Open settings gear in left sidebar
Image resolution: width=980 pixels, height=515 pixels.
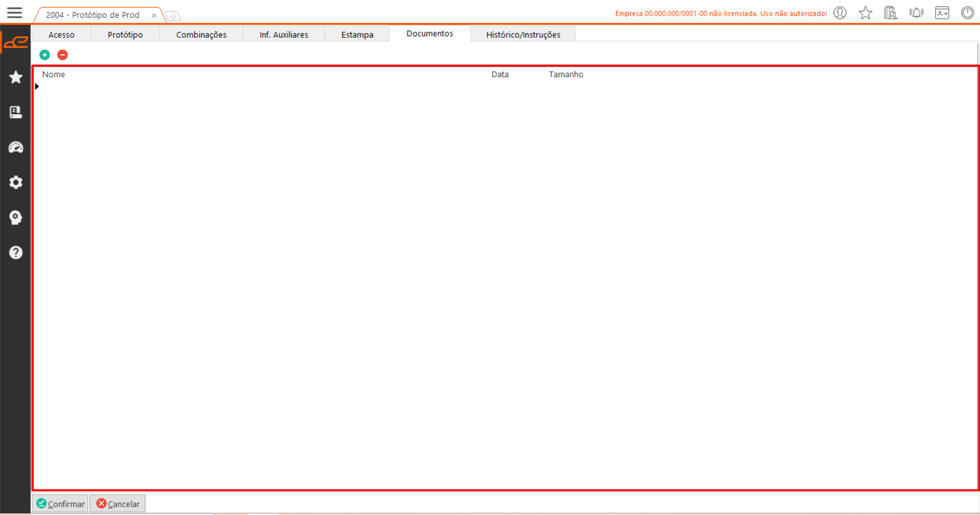(x=16, y=182)
